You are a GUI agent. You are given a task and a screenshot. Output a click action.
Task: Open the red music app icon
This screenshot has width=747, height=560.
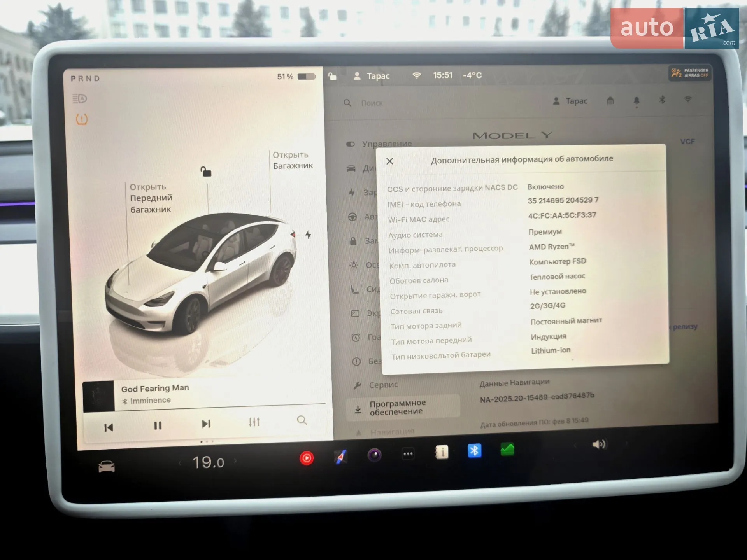(307, 458)
